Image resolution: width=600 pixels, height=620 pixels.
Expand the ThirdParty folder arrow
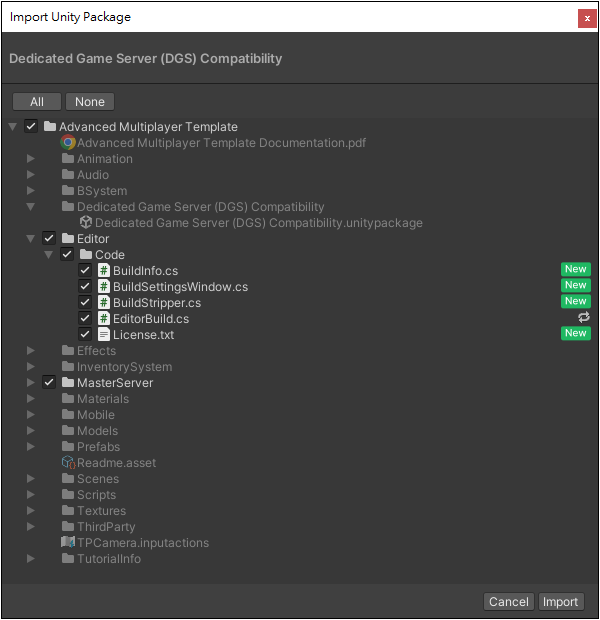point(30,526)
